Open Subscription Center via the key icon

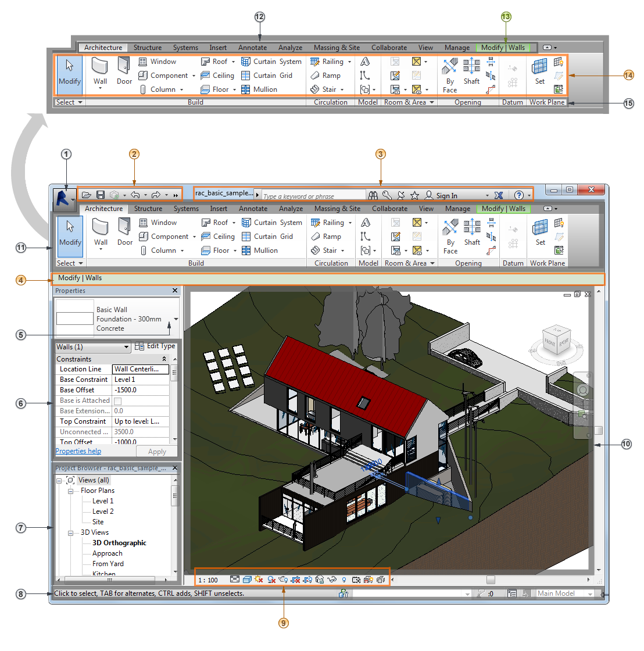387,195
